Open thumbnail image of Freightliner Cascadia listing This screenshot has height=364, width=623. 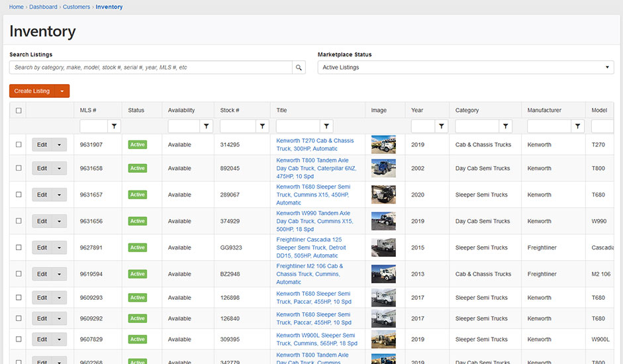tap(383, 248)
